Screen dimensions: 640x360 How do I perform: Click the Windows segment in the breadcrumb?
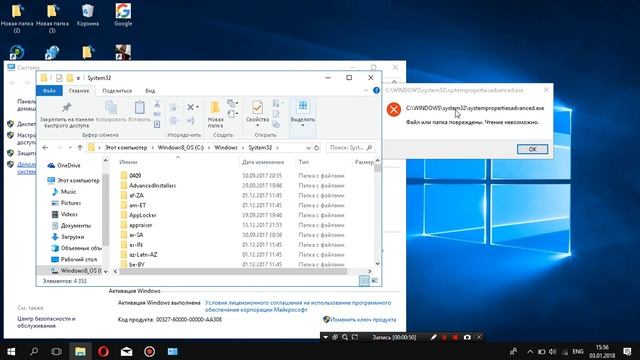tap(226, 148)
